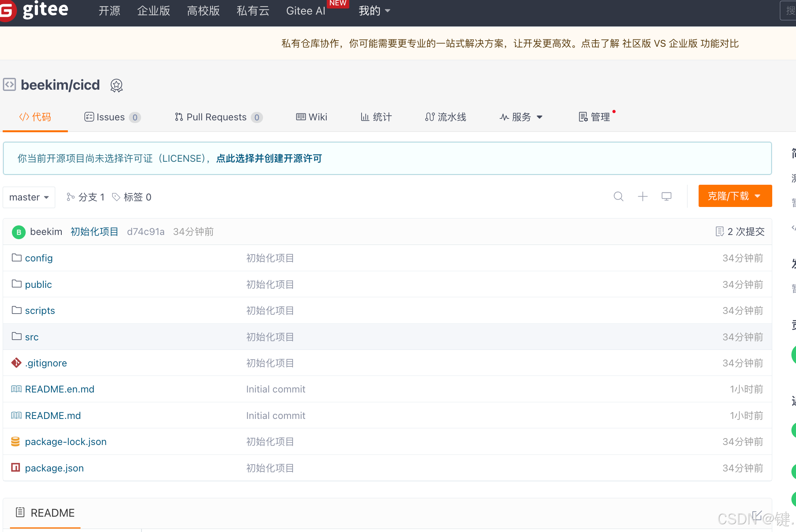Open the src folder
796x532 pixels.
click(31, 337)
